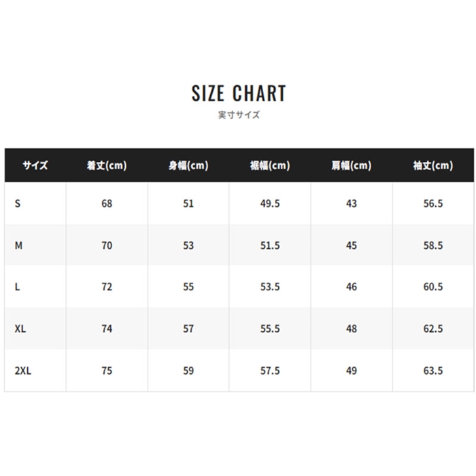
Task: Click the 身幅(cm) column header
Action: pos(188,165)
